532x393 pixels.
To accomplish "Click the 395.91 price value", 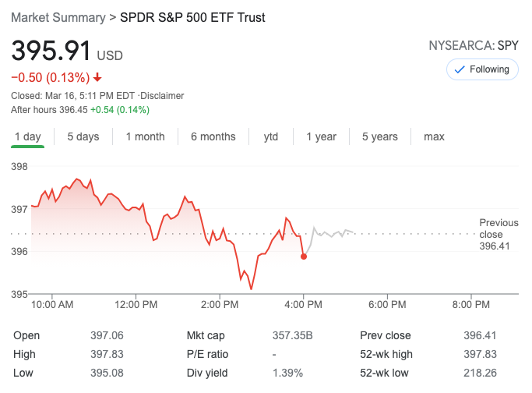I will [x=51, y=51].
